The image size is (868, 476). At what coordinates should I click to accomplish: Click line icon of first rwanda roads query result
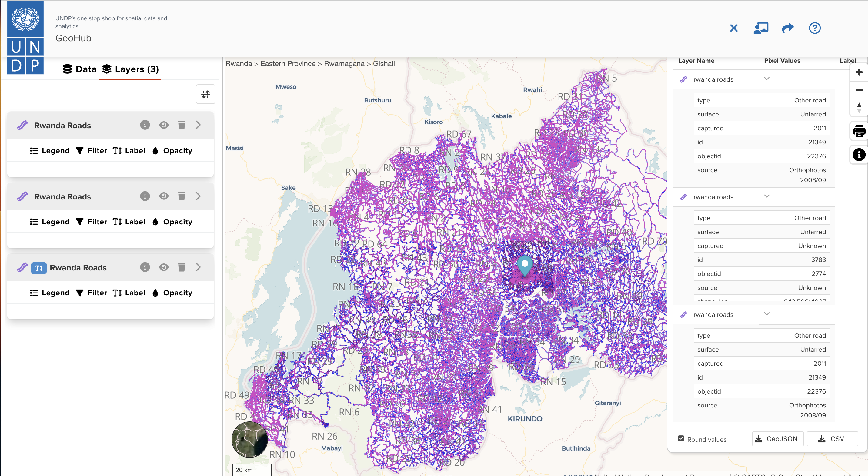click(x=683, y=79)
